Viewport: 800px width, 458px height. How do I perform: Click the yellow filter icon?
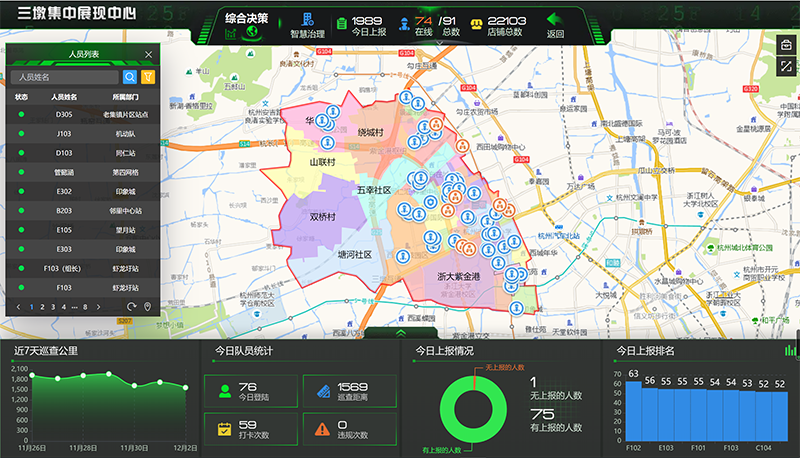[x=148, y=76]
